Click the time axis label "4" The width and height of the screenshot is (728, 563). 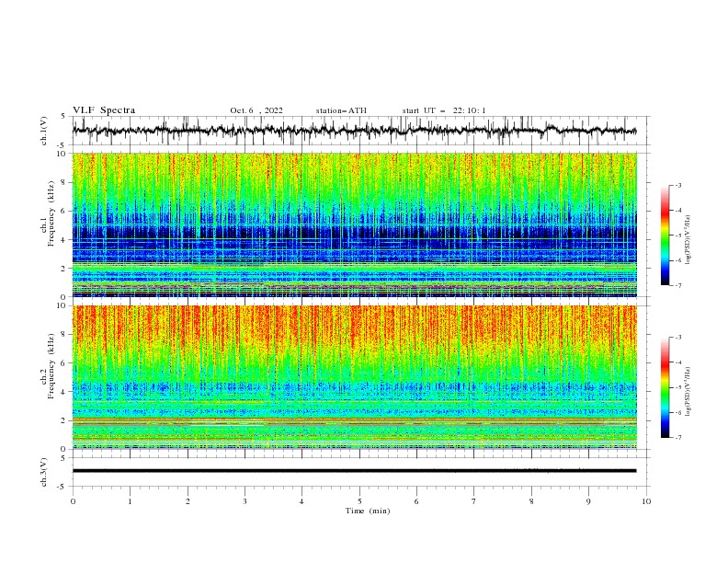pyautogui.click(x=302, y=501)
